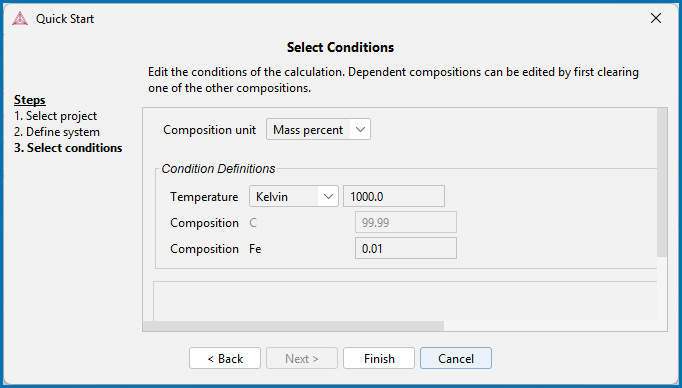This screenshot has width=682, height=388.
Task: Finish the Quick Start wizard
Action: [379, 358]
